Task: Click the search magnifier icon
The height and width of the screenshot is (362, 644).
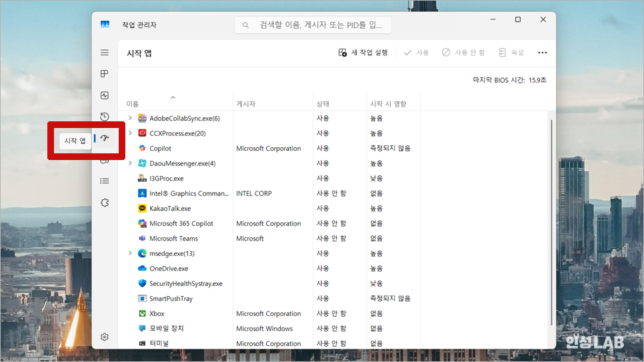Action: click(245, 25)
